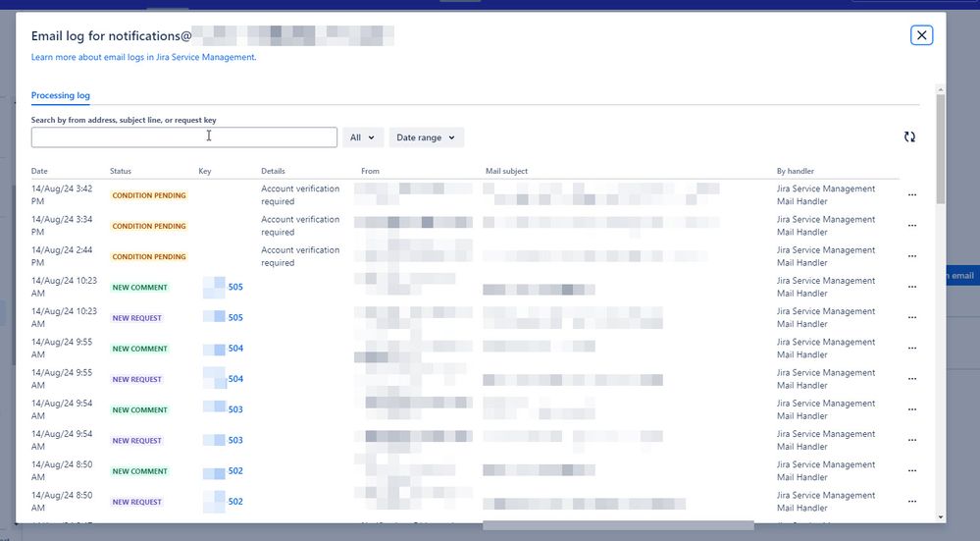The image size is (980, 541).
Task: Click the New Request badge at 9:54 AM
Action: (x=137, y=440)
